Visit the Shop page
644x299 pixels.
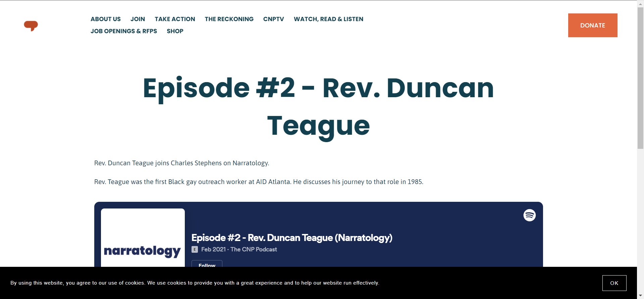175,31
